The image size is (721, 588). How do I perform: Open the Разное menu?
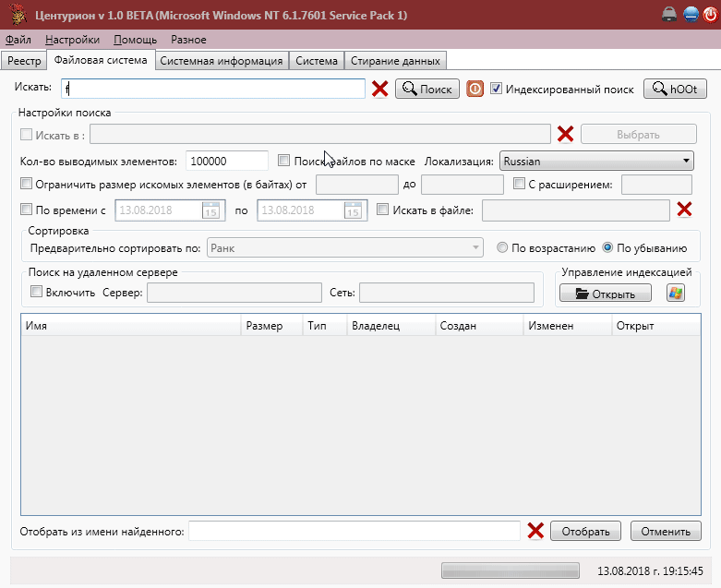point(188,40)
